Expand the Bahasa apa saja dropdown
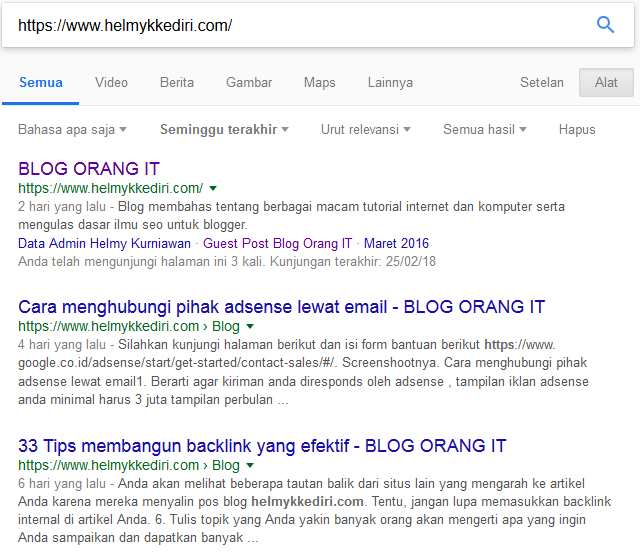The height and width of the screenshot is (557, 640). 72,129
